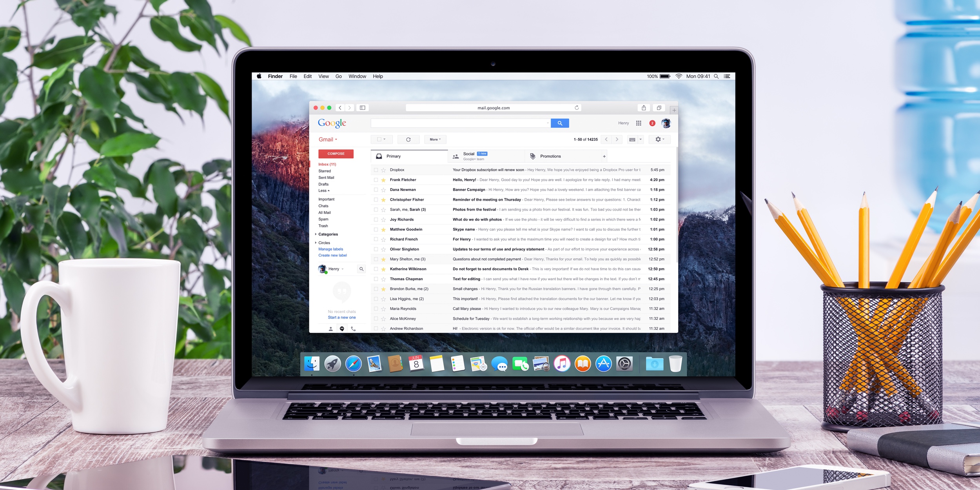Click the Gmail search icon
Image resolution: width=980 pixels, height=490 pixels.
click(559, 123)
